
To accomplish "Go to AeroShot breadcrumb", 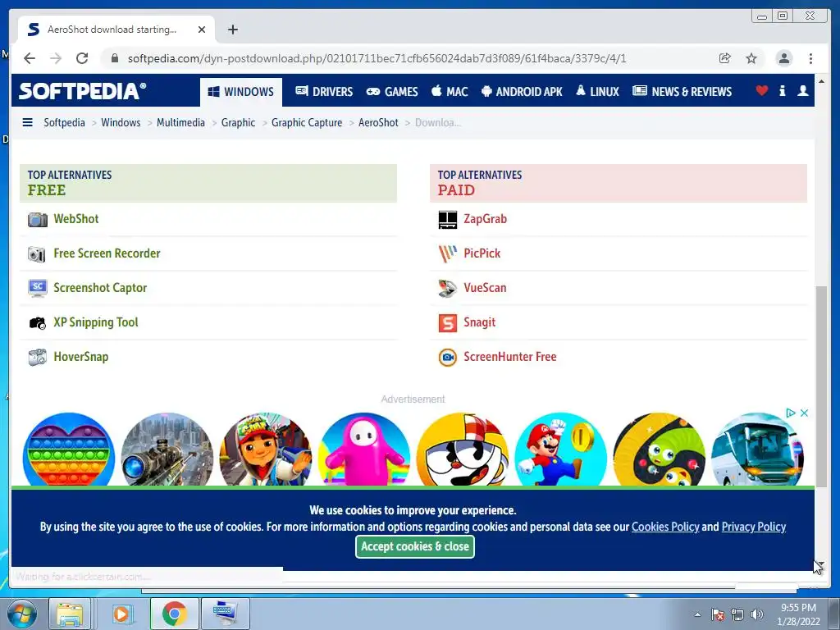I will (377, 123).
